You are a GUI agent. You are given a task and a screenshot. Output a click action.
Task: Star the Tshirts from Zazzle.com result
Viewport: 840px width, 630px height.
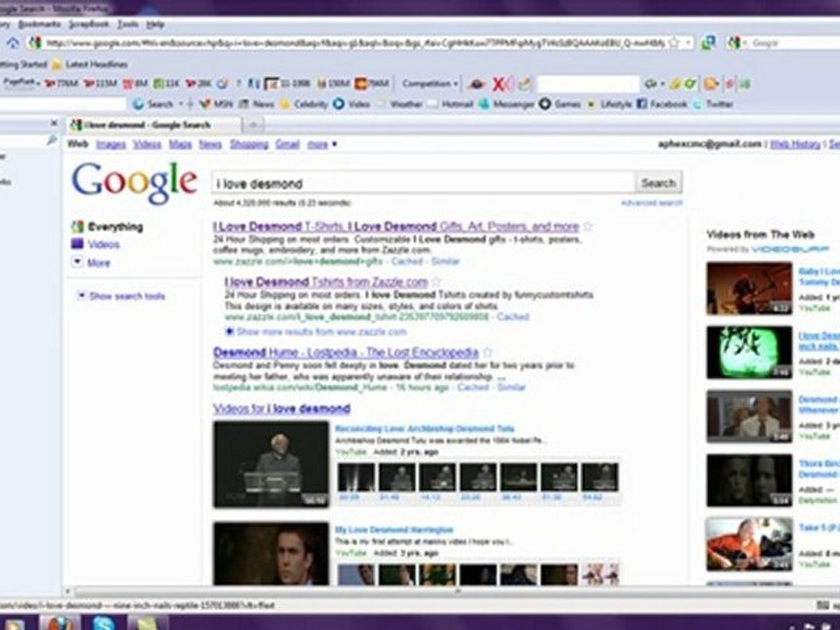(x=436, y=282)
